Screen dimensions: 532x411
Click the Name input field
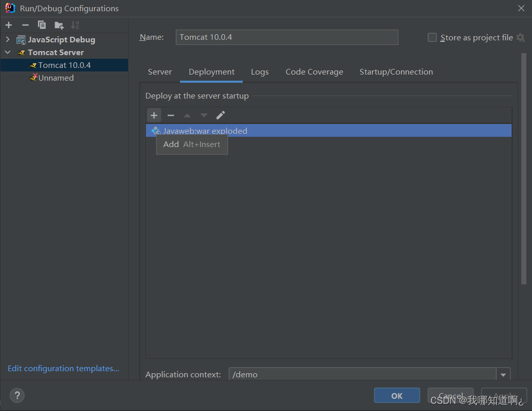[x=287, y=37]
